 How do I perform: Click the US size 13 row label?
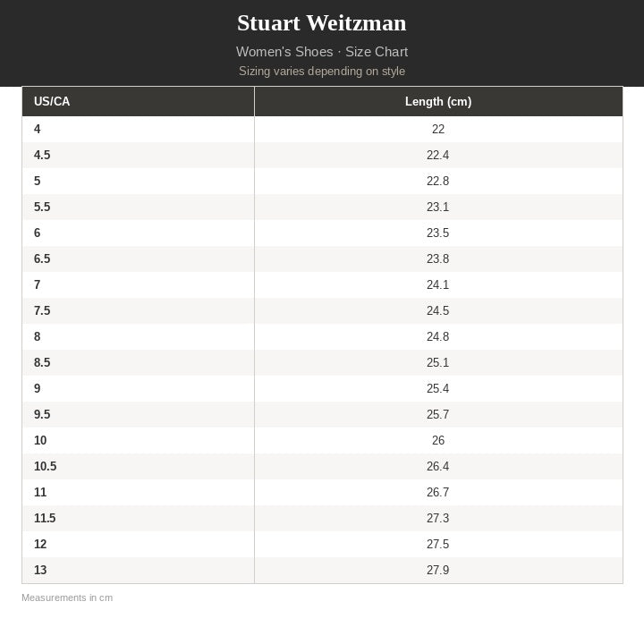(x=40, y=570)
